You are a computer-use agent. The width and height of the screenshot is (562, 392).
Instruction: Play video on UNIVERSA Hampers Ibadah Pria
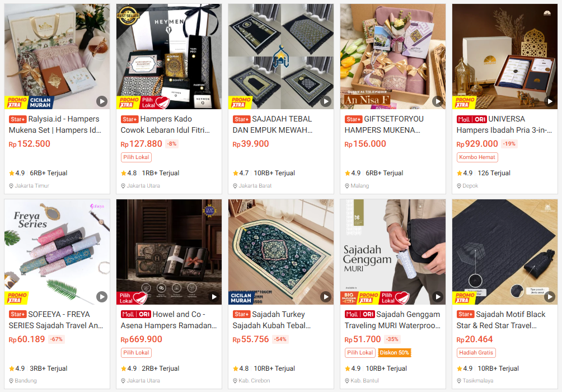click(x=550, y=101)
